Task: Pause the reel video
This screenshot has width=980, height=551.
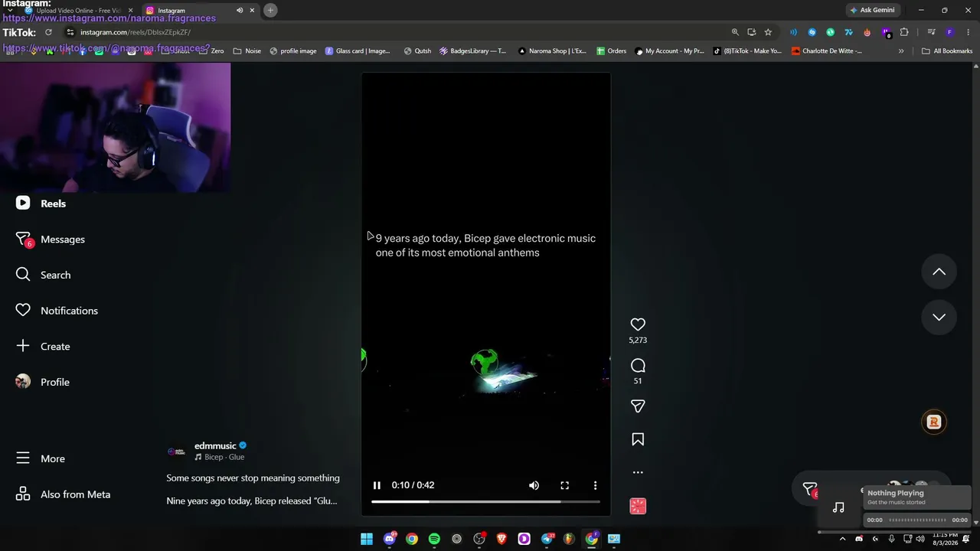Action: coord(377,485)
